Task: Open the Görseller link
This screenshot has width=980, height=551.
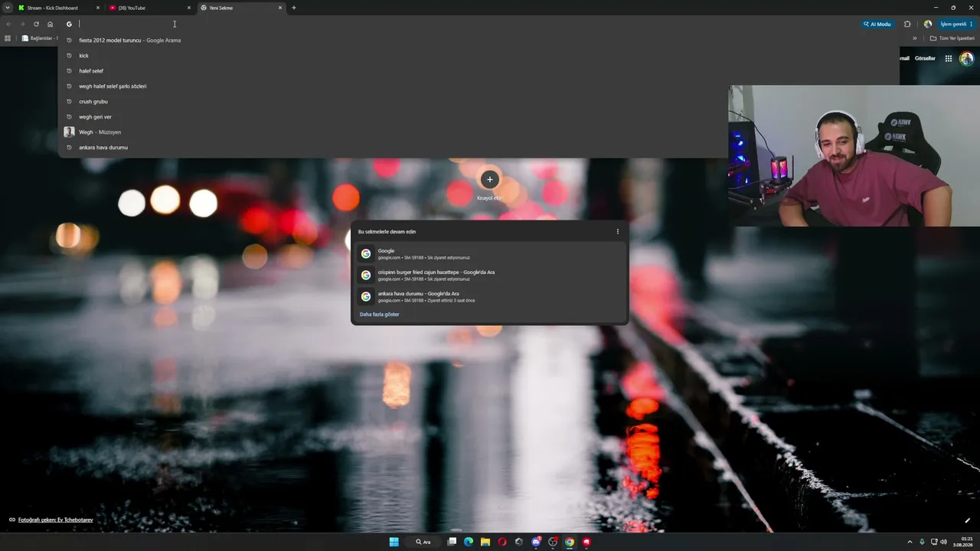Action: tap(925, 58)
